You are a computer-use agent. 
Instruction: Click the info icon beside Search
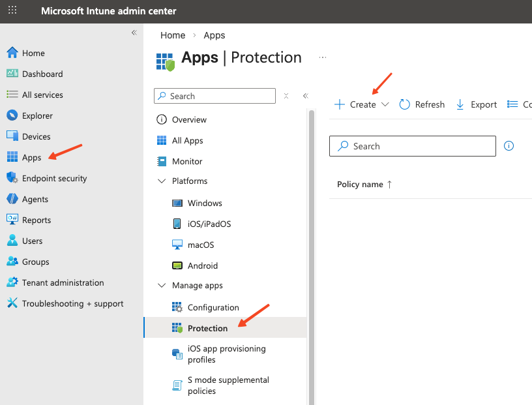(x=509, y=146)
